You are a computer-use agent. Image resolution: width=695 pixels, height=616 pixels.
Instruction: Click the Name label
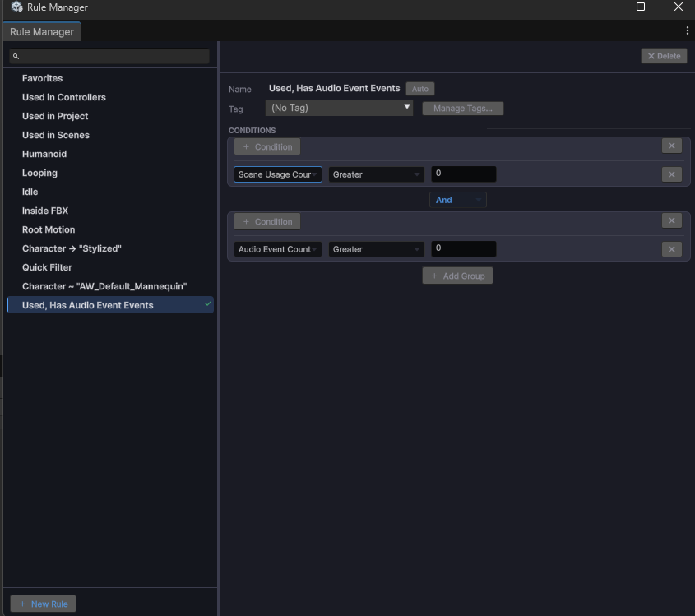tap(240, 90)
